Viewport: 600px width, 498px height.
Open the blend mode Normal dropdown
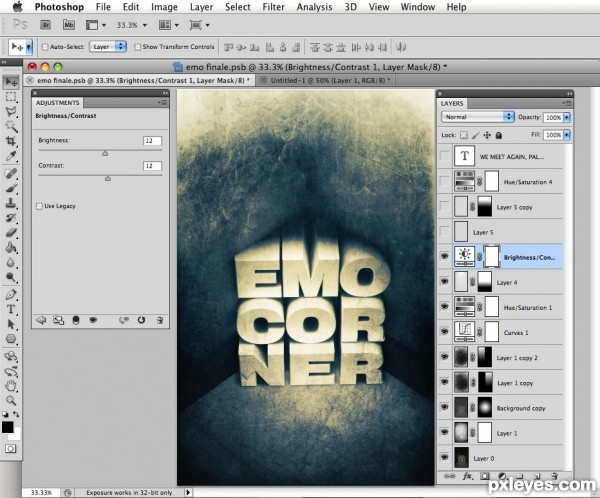(478, 117)
